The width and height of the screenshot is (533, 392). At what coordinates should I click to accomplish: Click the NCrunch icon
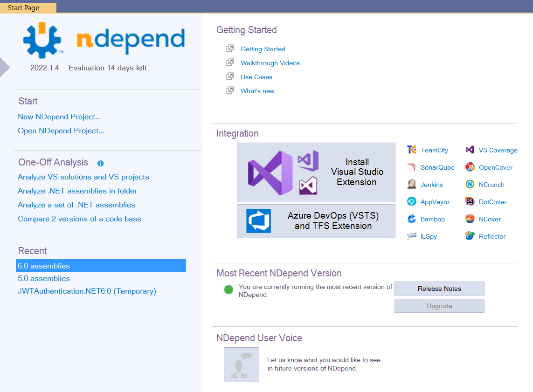[x=470, y=185]
